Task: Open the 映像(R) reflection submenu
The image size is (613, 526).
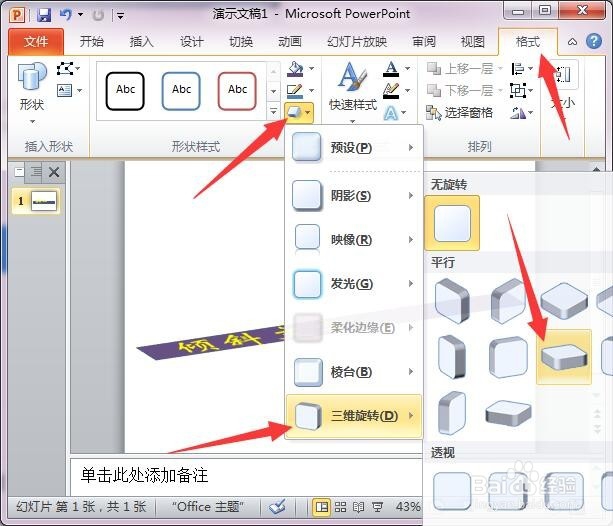Action: pyautogui.click(x=354, y=239)
